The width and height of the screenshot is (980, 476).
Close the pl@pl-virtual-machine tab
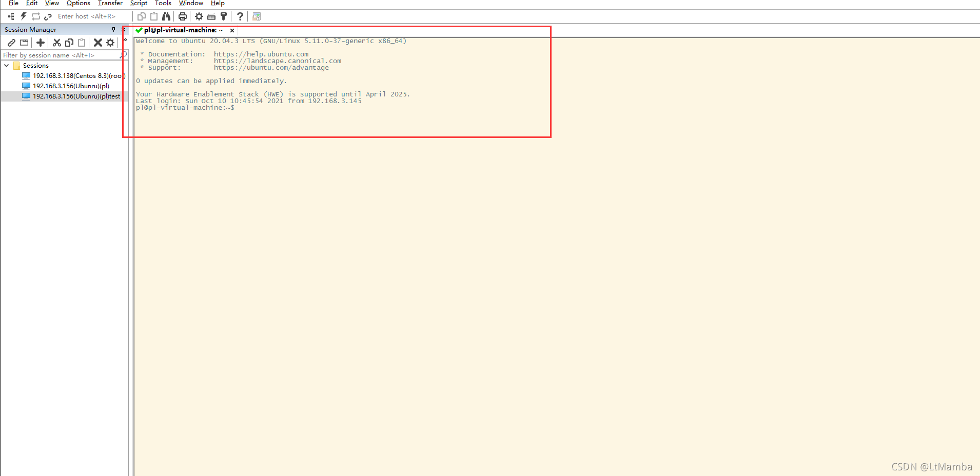coord(232,30)
